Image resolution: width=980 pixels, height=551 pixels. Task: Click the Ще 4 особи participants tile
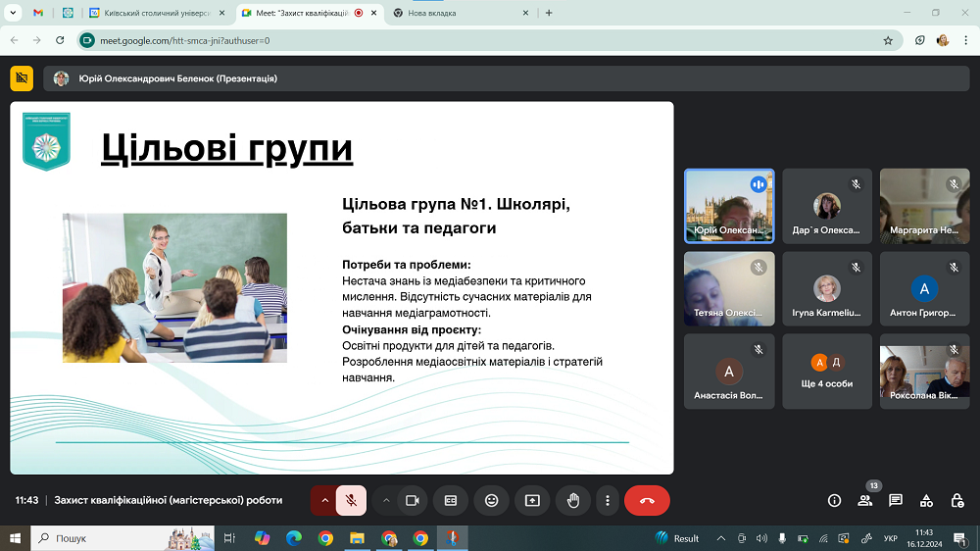tap(826, 372)
